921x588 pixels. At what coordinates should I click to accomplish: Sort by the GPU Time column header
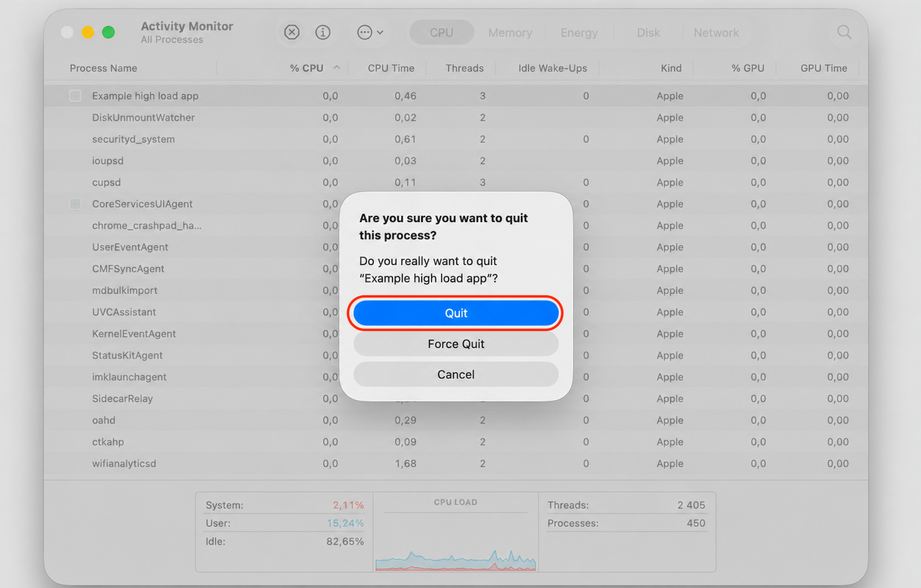click(824, 68)
